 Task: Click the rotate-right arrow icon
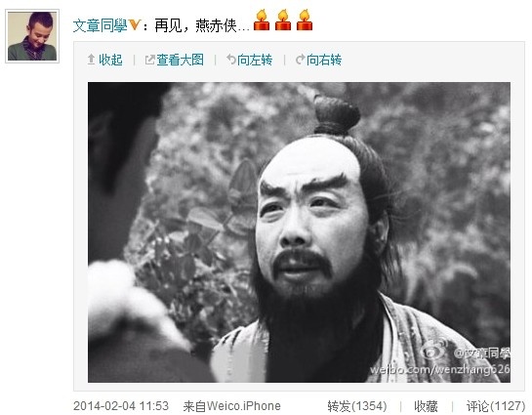301,60
